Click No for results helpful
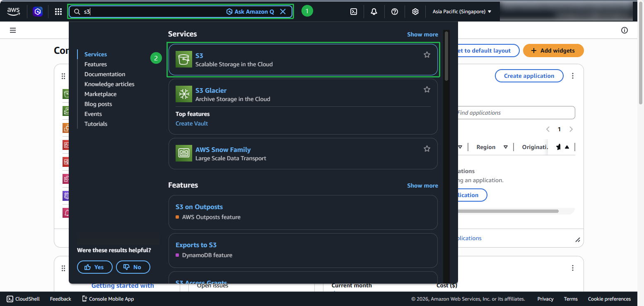 click(133, 267)
